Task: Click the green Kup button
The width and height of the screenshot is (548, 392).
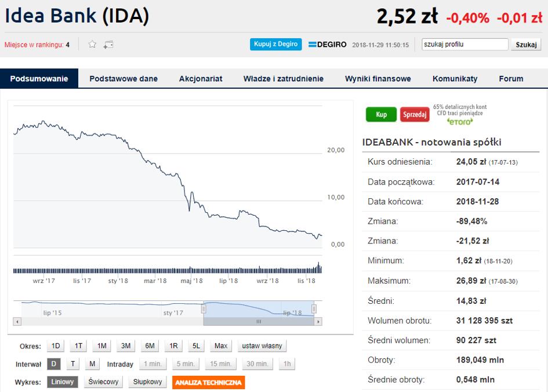Action: coord(382,114)
